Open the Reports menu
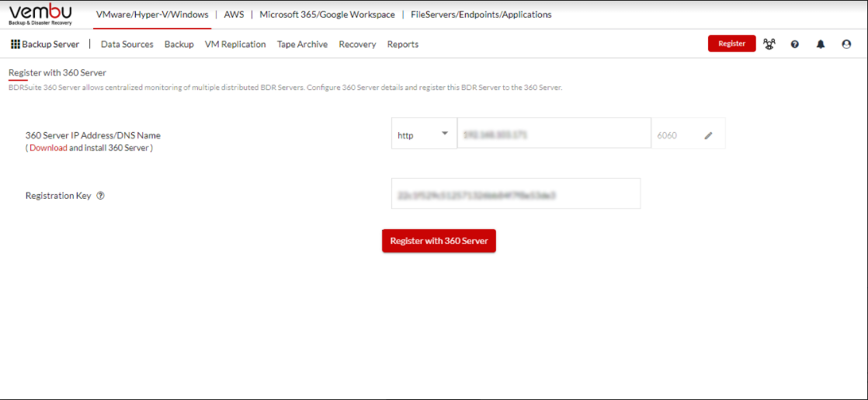This screenshot has height=400, width=868. 403,44
